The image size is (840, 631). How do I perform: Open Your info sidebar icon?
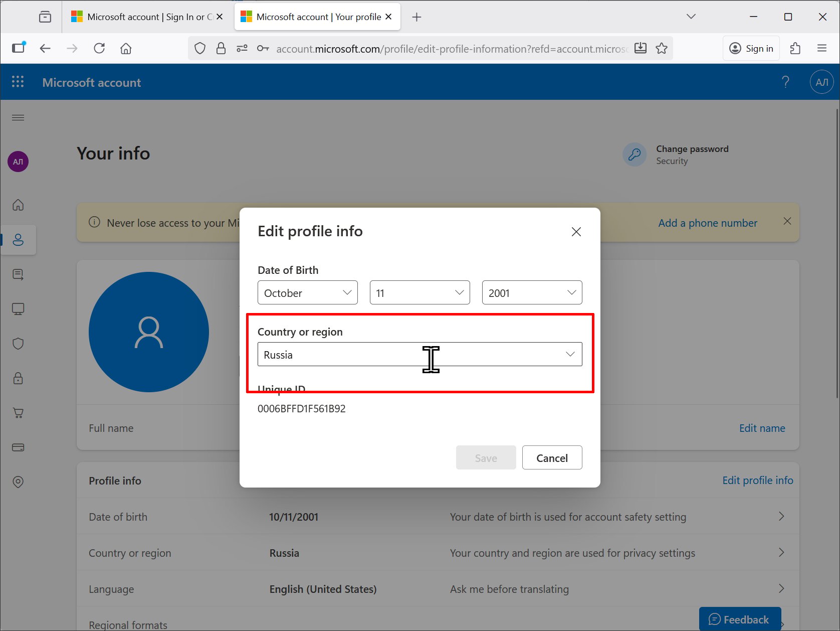click(x=18, y=240)
